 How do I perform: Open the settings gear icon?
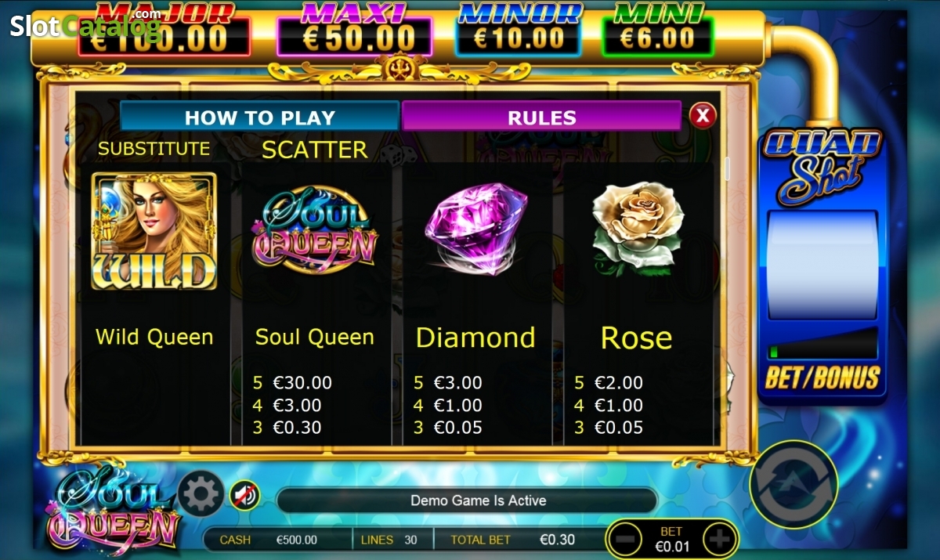coord(201,493)
